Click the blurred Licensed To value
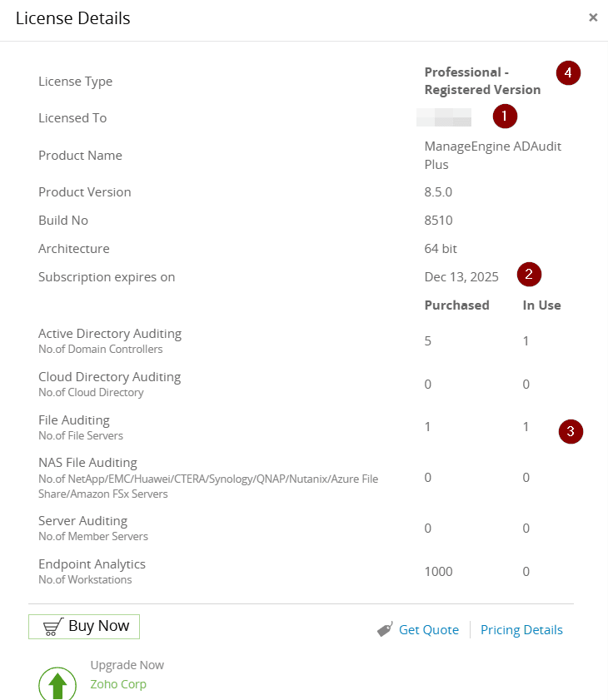The image size is (608, 700). (x=444, y=117)
